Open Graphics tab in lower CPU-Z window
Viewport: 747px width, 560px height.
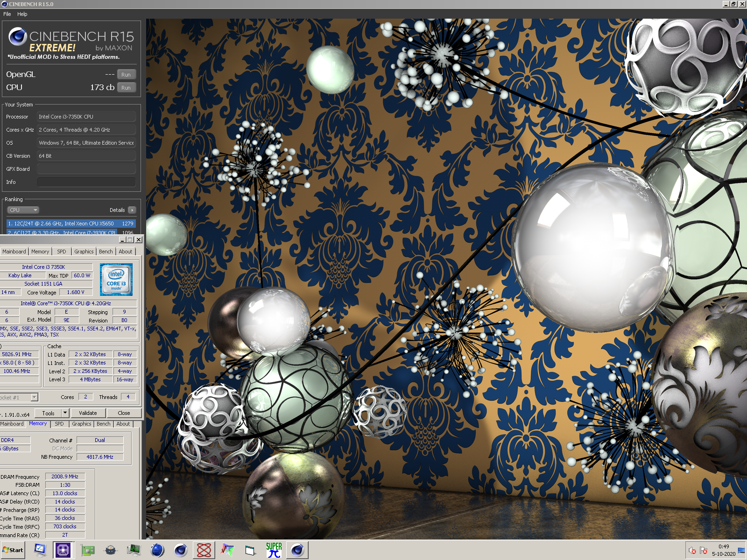[x=82, y=424]
